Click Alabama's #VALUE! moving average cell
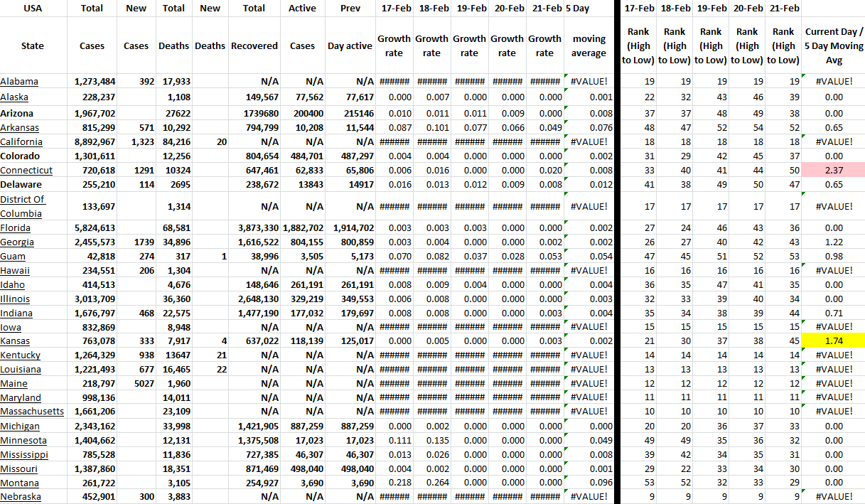This screenshot has height=504, width=865. (x=589, y=82)
